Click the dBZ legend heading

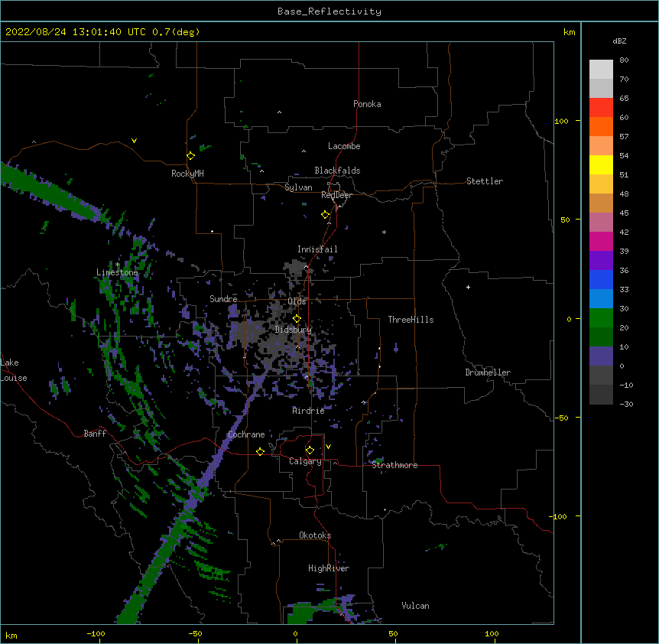coord(619,41)
